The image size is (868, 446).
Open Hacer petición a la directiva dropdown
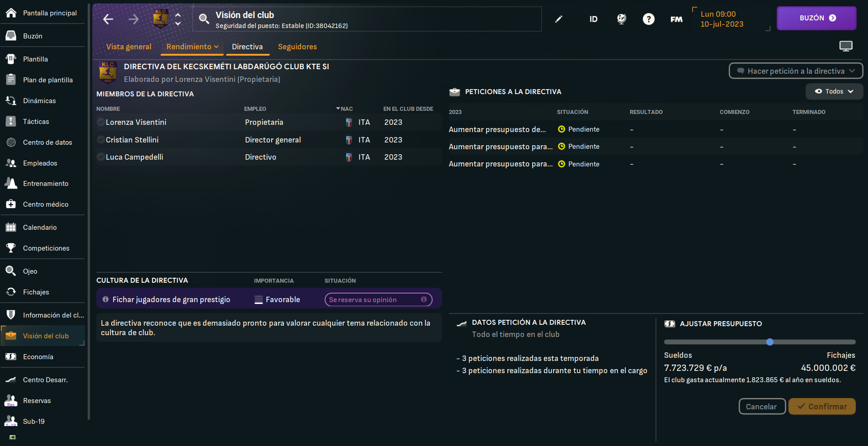796,71
